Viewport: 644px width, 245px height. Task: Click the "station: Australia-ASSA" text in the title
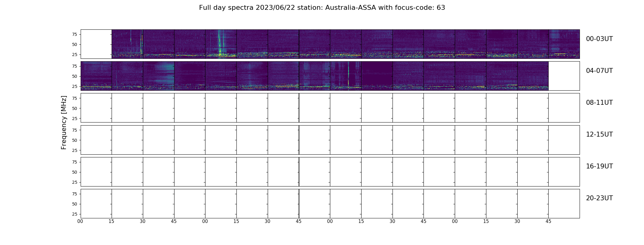(336, 8)
